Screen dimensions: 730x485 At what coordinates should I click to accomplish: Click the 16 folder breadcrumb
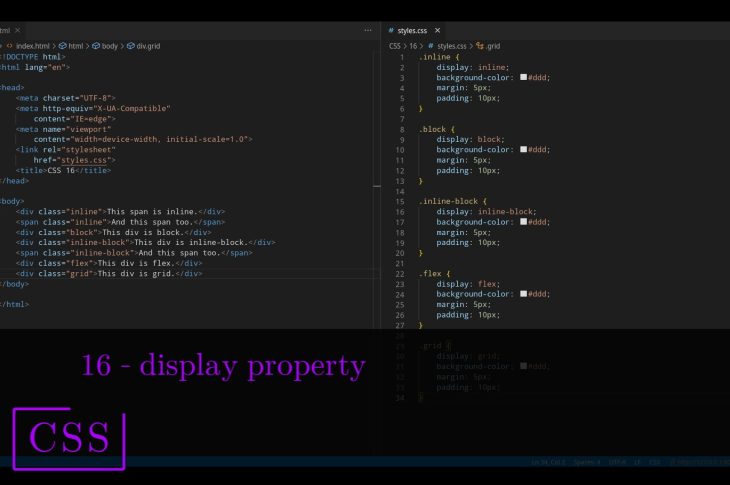pyautogui.click(x=411, y=46)
